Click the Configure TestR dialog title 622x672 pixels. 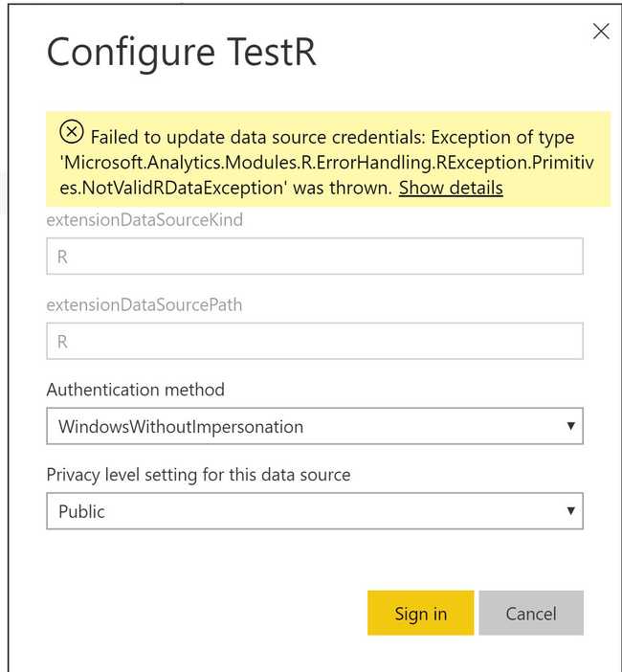tap(182, 54)
